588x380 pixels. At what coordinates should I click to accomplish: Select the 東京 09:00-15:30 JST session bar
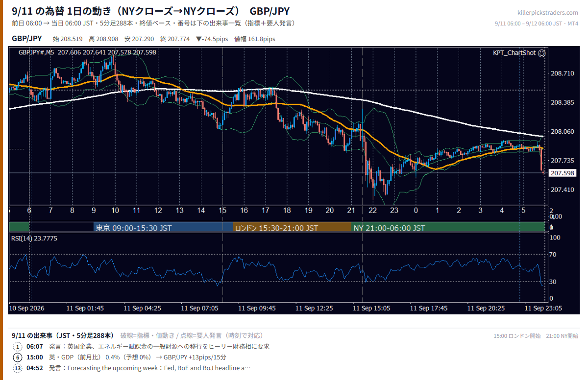[163, 228]
